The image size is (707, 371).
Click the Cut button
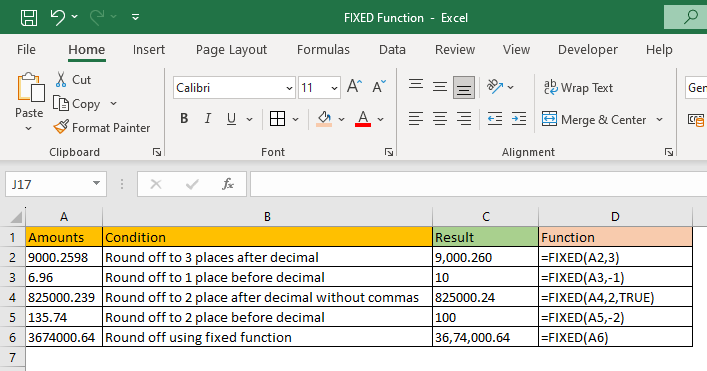click(x=73, y=80)
